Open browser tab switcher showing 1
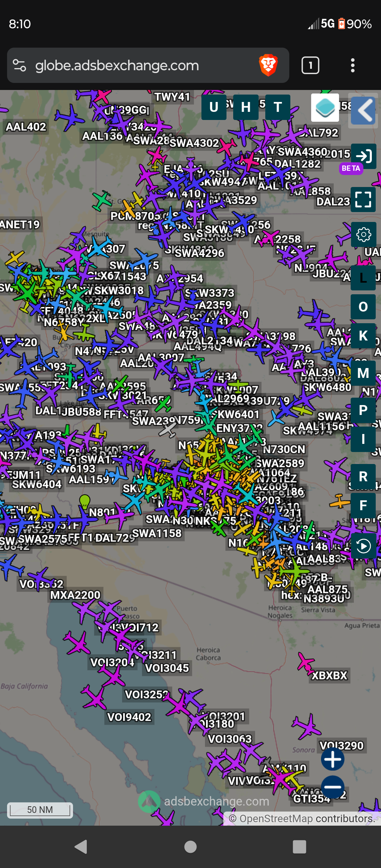 click(x=310, y=65)
